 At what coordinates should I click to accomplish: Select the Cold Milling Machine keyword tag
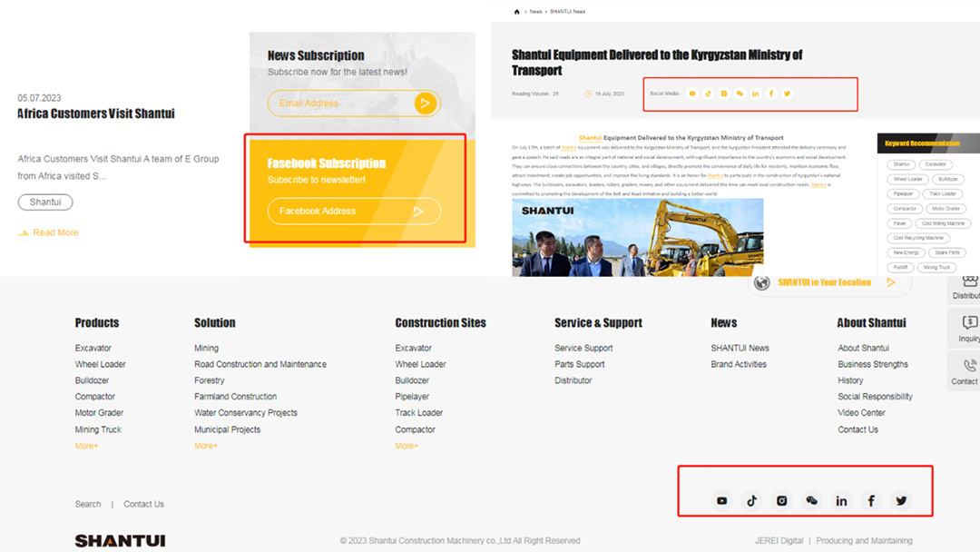[943, 223]
